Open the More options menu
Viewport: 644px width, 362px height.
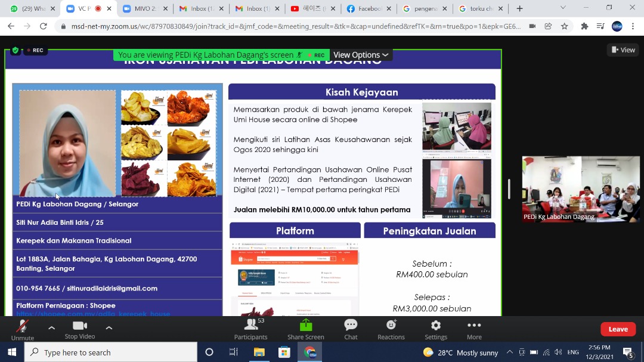pos(474,329)
